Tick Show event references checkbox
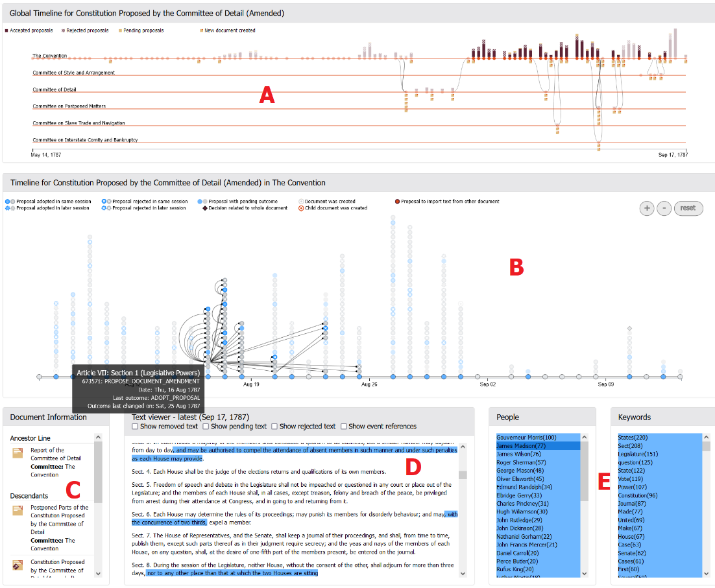Image resolution: width=715 pixels, height=588 pixels. 344,427
